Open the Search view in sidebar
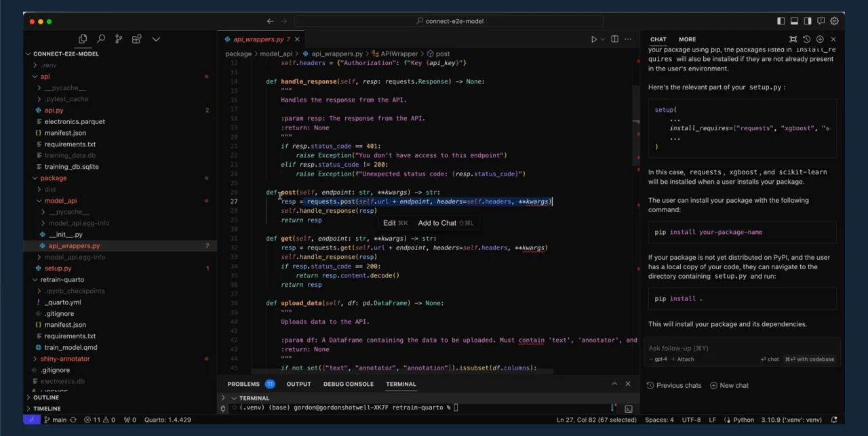The width and height of the screenshot is (868, 436). point(101,39)
